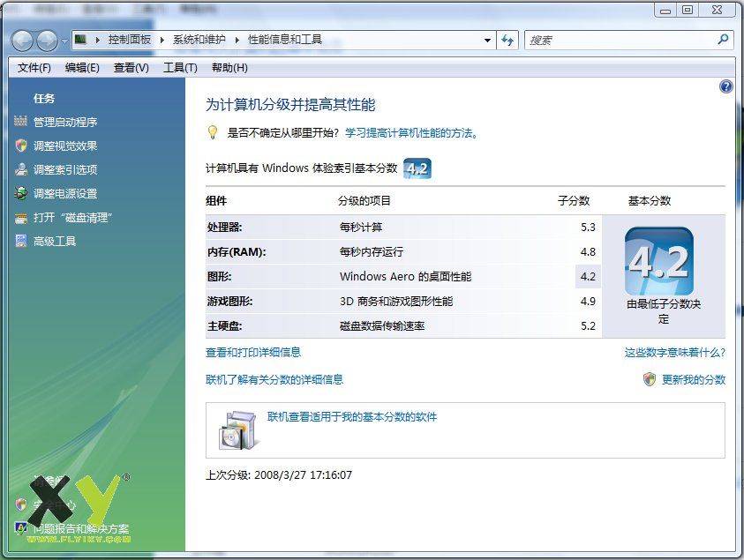Click the magnifier search icon
The width and height of the screenshot is (744, 560).
pyautogui.click(x=723, y=40)
